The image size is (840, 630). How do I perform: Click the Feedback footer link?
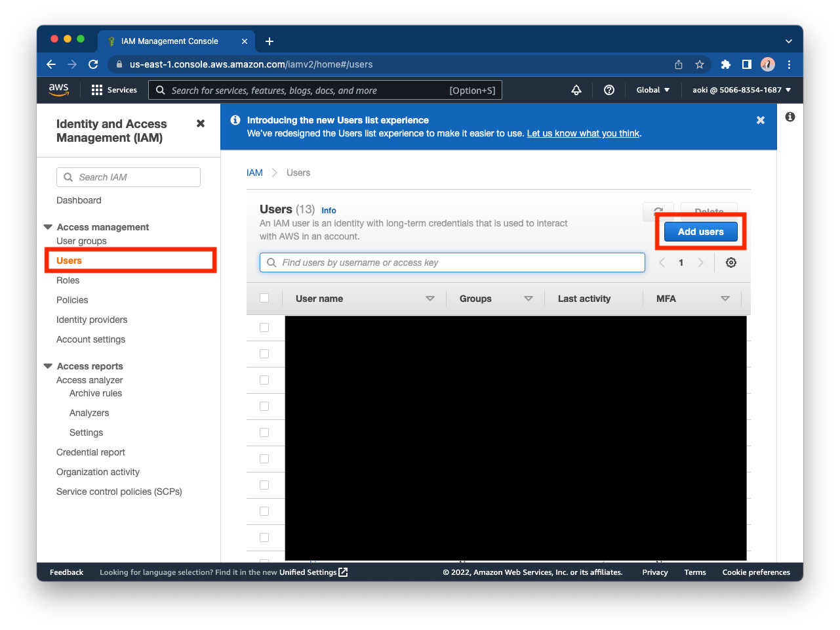(x=67, y=572)
